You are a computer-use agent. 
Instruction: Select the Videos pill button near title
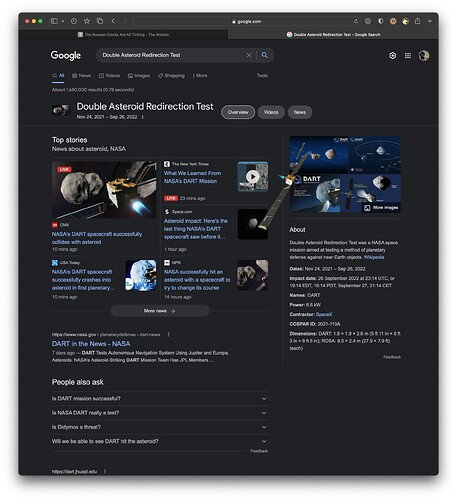(x=271, y=112)
